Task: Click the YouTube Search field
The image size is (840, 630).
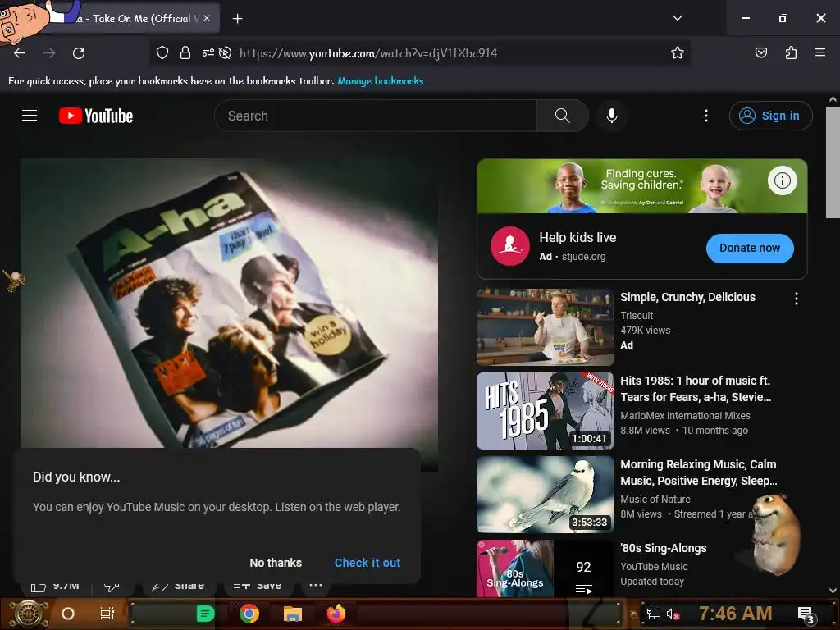Action: [376, 116]
